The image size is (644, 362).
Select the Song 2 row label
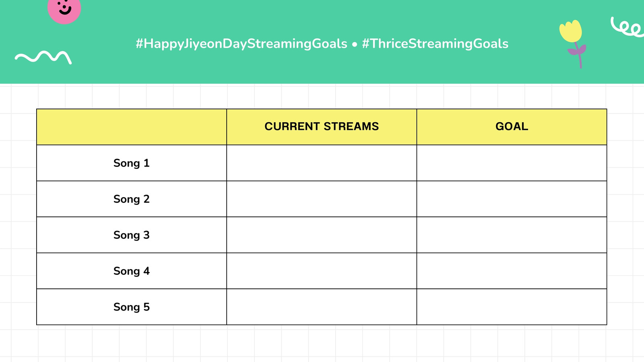(x=132, y=199)
